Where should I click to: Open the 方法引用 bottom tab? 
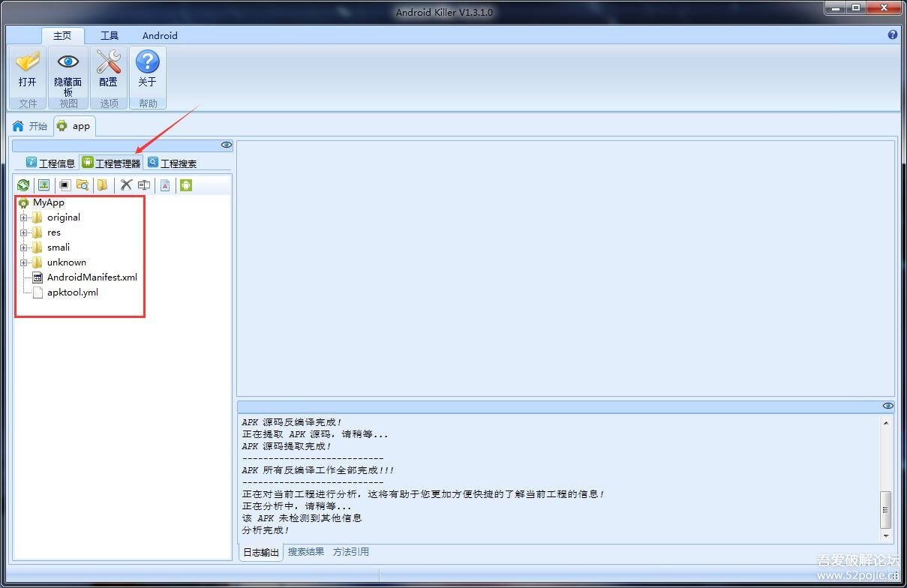click(x=351, y=552)
